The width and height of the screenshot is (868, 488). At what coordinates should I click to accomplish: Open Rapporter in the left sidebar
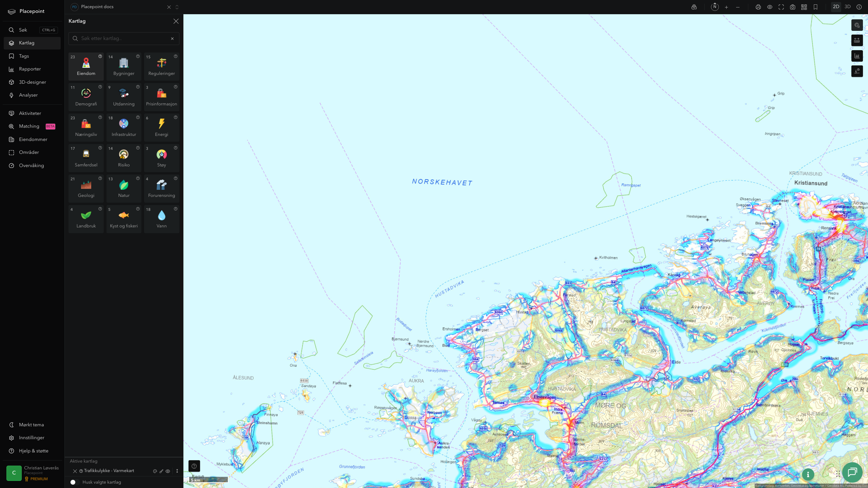[32, 69]
